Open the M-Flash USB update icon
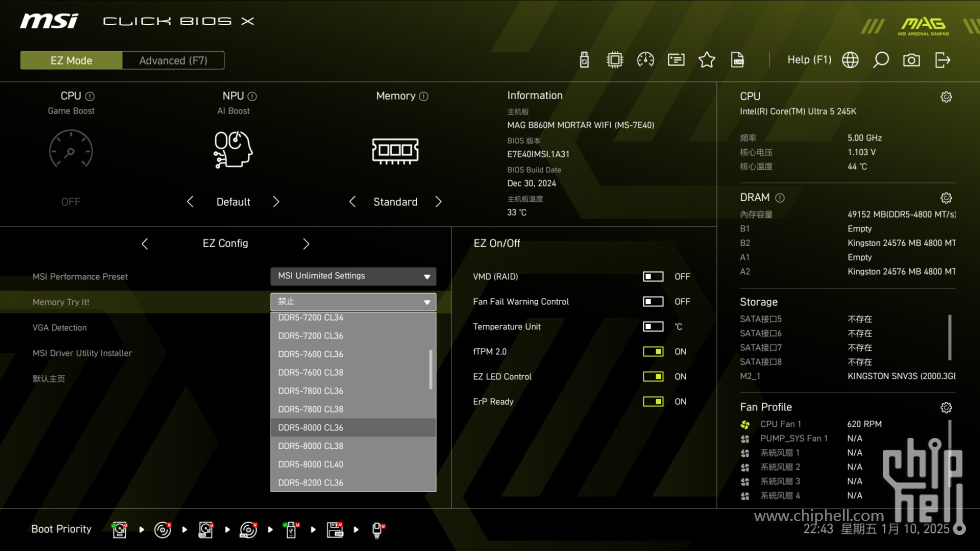This screenshot has height=551, width=980. pos(584,60)
